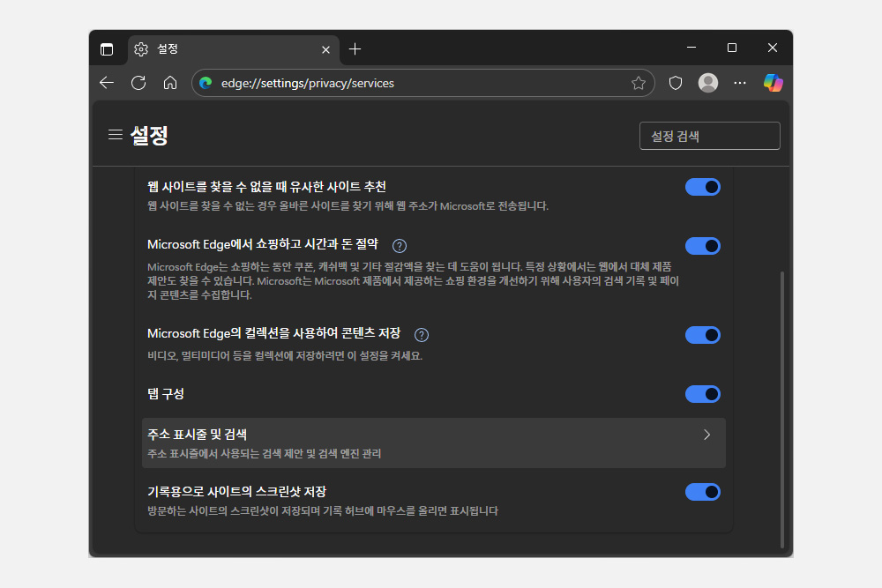The height and width of the screenshot is (588, 882).
Task: Click the vertical scrollbar thumb
Action: coord(781,409)
